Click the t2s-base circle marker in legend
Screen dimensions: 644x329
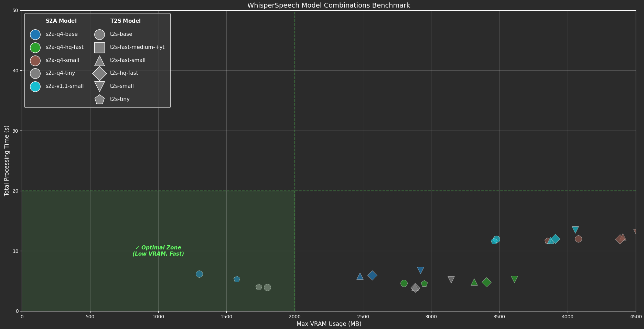(99, 34)
